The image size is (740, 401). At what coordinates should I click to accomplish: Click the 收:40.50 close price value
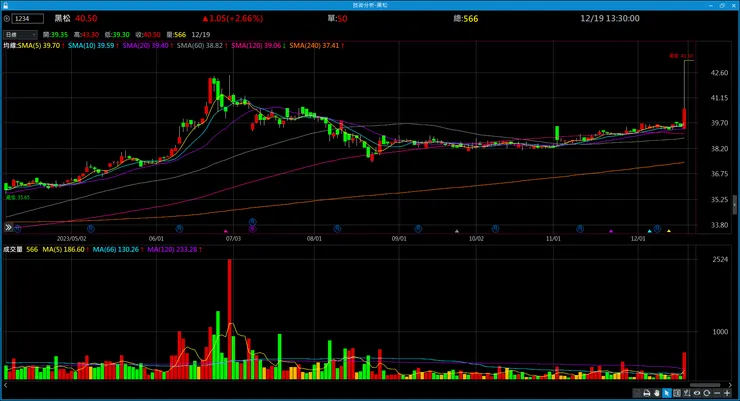coord(148,35)
